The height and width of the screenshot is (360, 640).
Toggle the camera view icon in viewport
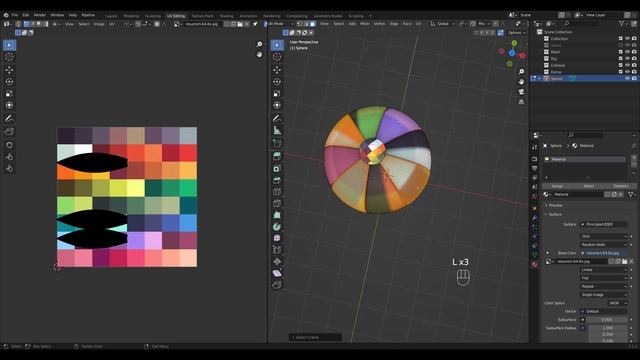pos(521,92)
